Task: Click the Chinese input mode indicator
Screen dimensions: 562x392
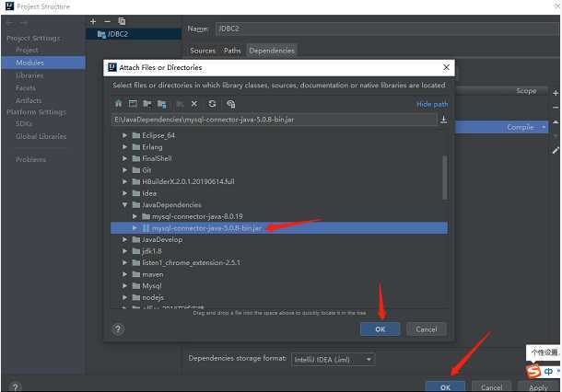Action: [x=548, y=371]
